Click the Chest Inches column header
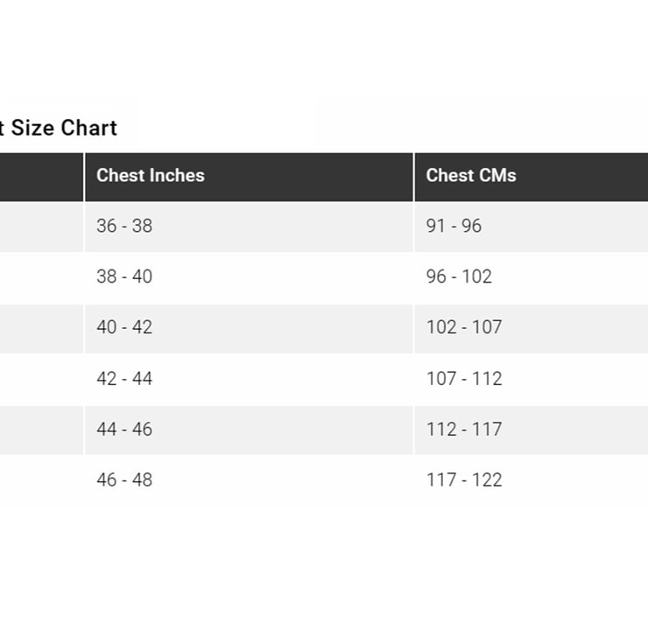648x644 pixels. (x=151, y=175)
